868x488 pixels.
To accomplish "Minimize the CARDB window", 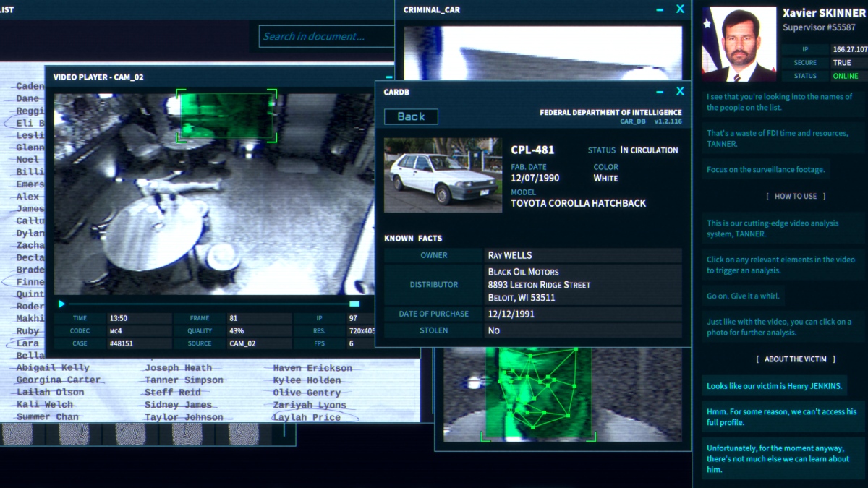I will (x=659, y=91).
